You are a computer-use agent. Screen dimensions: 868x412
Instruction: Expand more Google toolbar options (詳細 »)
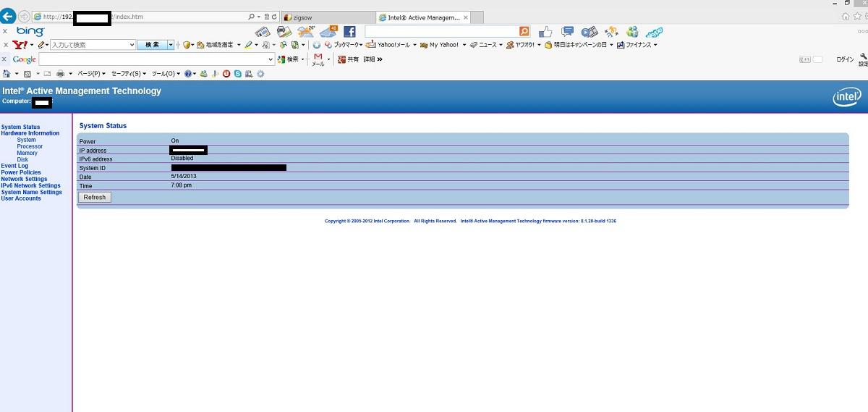tap(373, 59)
